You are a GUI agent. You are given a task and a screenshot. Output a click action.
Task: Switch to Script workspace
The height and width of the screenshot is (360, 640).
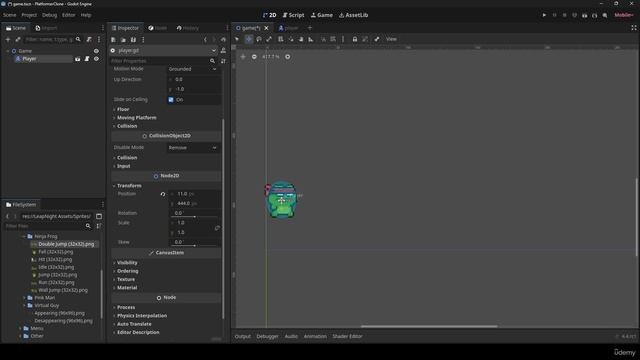(x=293, y=15)
